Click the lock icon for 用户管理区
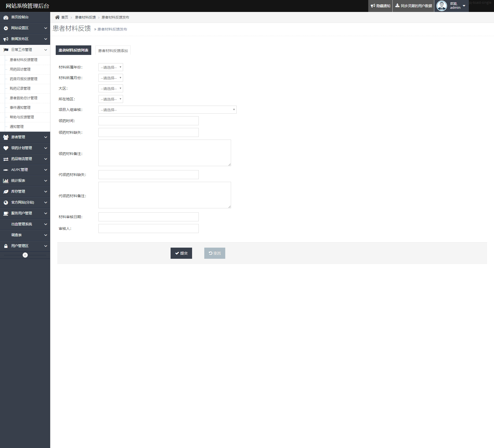The width and height of the screenshot is (494, 448). [6, 246]
